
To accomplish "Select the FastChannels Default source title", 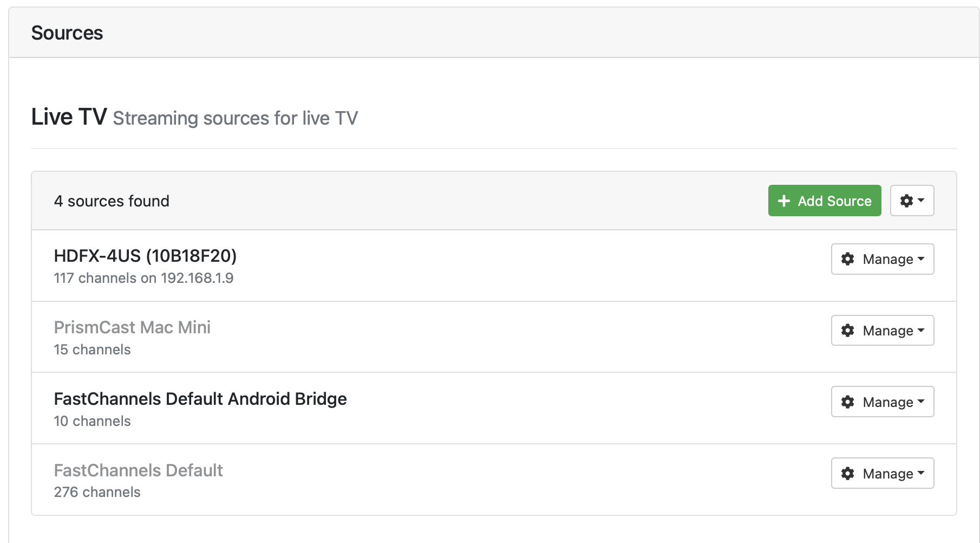I will tap(138, 470).
